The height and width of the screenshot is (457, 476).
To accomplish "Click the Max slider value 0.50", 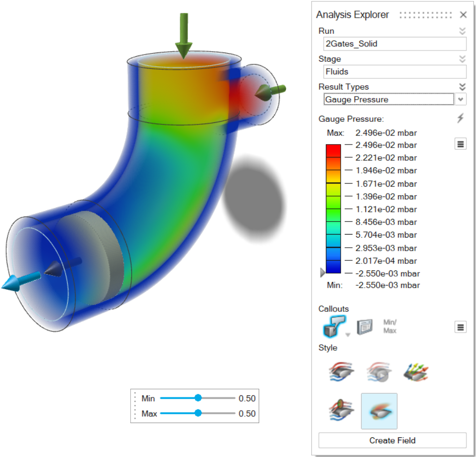I will (247, 414).
